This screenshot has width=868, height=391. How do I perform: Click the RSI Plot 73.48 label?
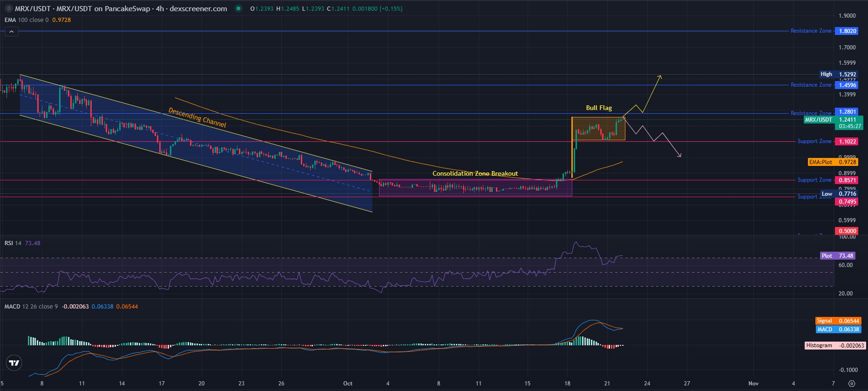pyautogui.click(x=837, y=256)
